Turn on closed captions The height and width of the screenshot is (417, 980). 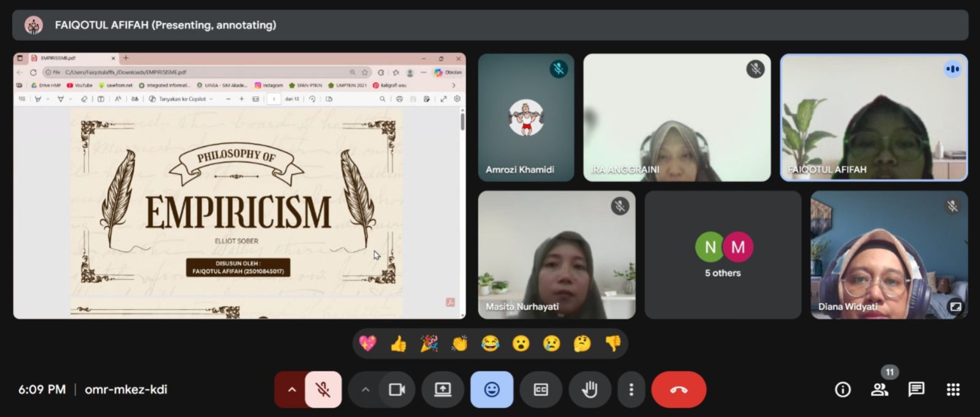point(541,389)
